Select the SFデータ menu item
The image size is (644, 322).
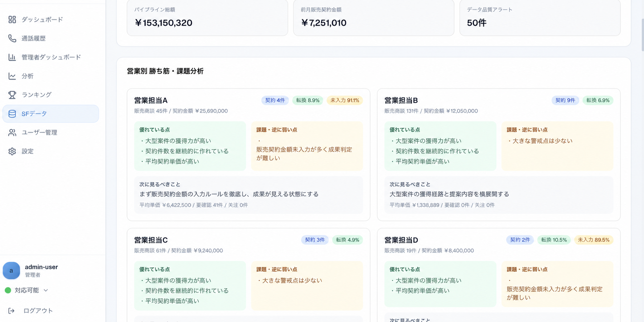pos(50,114)
